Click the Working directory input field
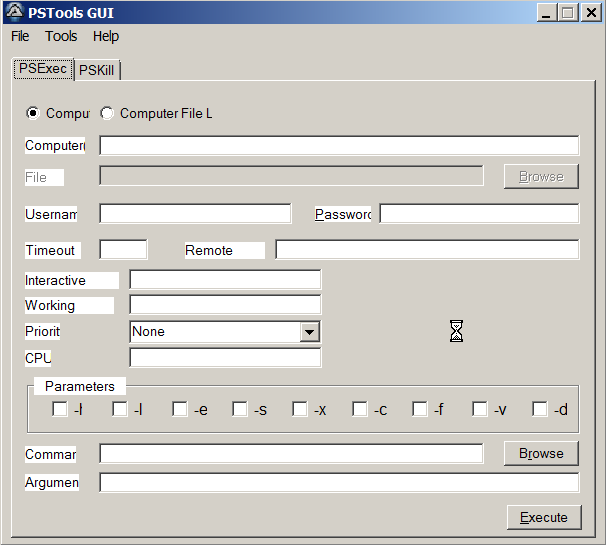The height and width of the screenshot is (545, 606). click(x=225, y=305)
